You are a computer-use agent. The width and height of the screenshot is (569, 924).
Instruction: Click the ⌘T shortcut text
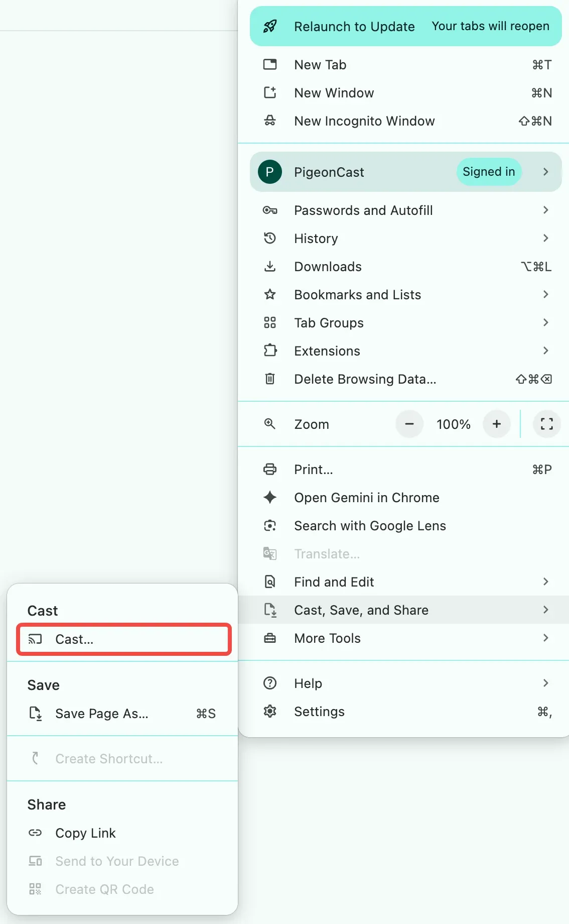point(542,65)
